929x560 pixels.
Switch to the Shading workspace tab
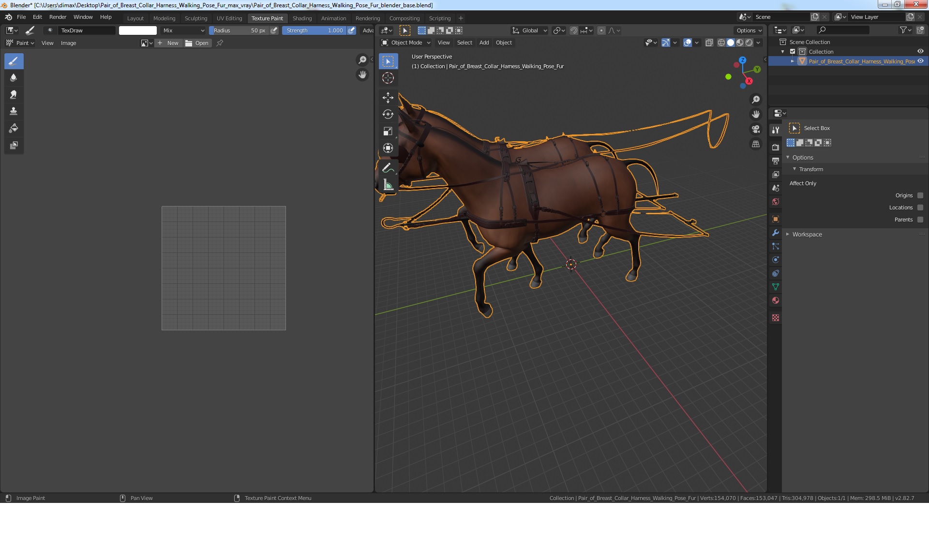(302, 18)
